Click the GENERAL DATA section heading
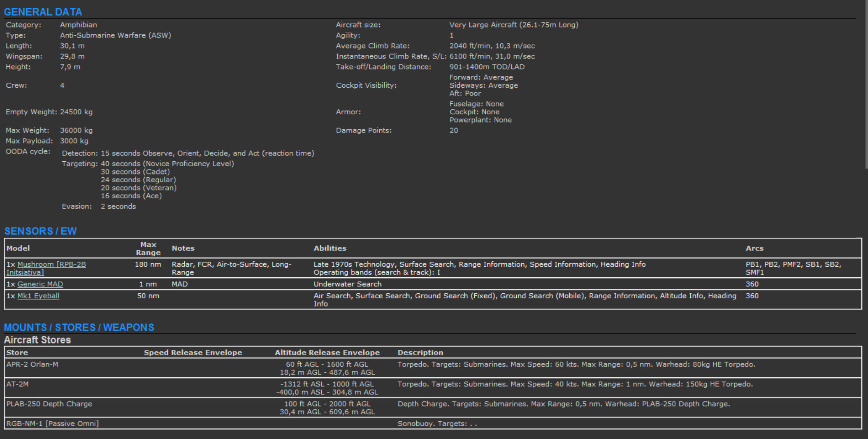The width and height of the screenshot is (868, 439). pos(43,12)
